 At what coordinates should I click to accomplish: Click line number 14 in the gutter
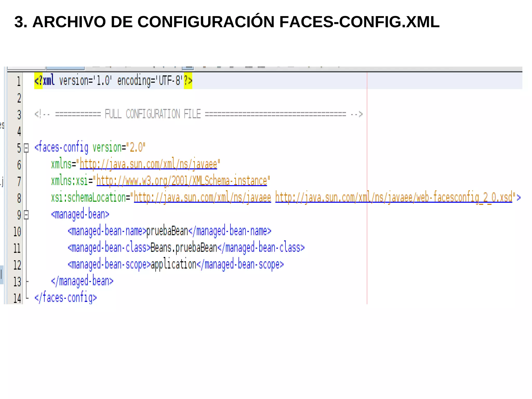tap(17, 298)
